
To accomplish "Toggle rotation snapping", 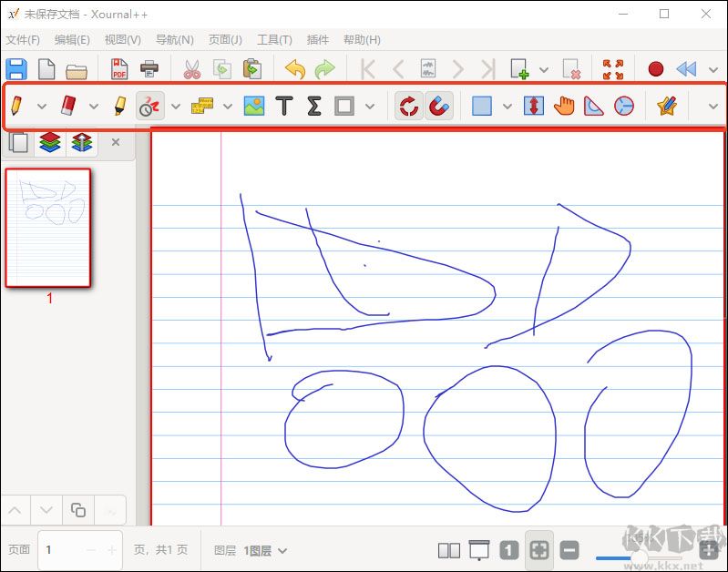I will [409, 106].
